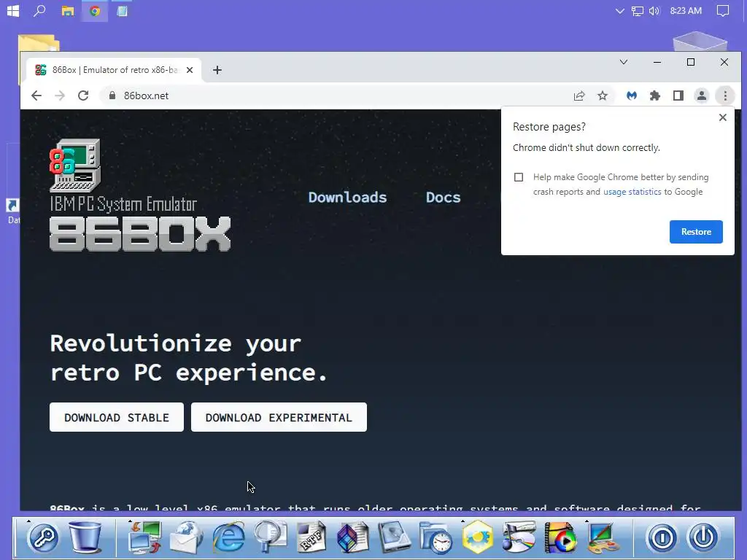The width and height of the screenshot is (747, 560).
Task: Open the hard disk drive dock icon
Action: click(395, 537)
